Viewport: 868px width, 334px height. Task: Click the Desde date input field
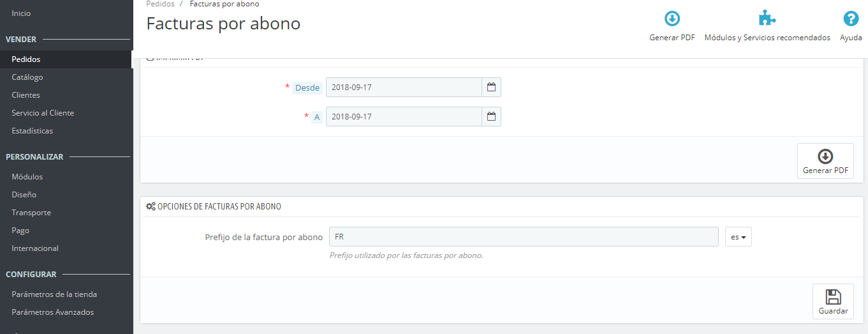tap(403, 87)
